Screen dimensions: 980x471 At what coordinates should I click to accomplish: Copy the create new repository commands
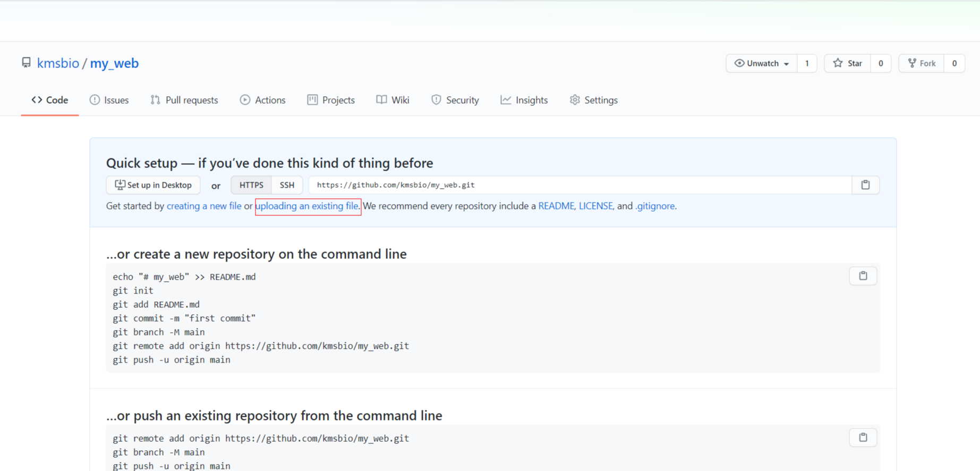tap(863, 276)
